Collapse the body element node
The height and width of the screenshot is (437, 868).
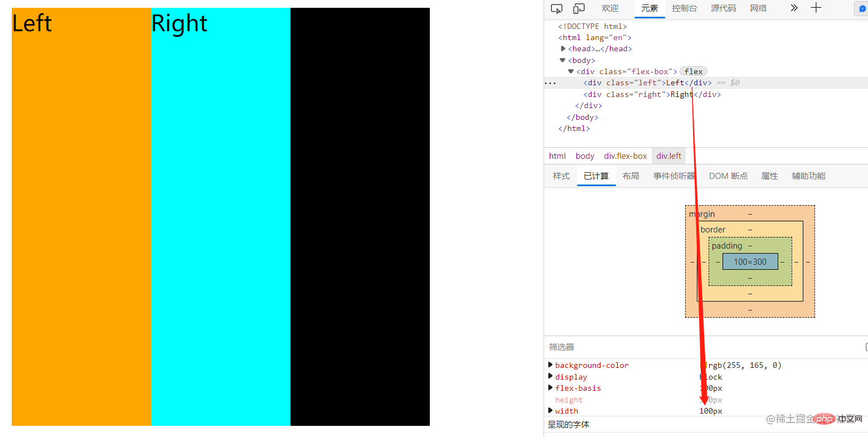(563, 60)
